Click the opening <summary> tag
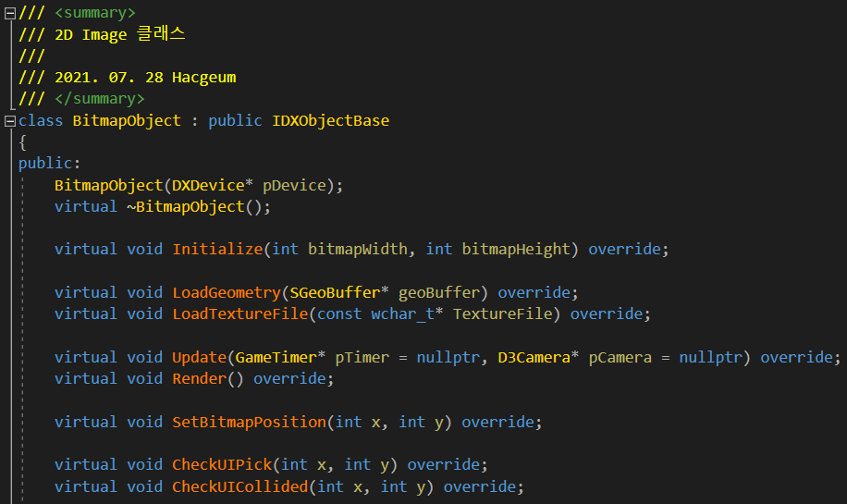The width and height of the screenshot is (847, 504). [95, 12]
